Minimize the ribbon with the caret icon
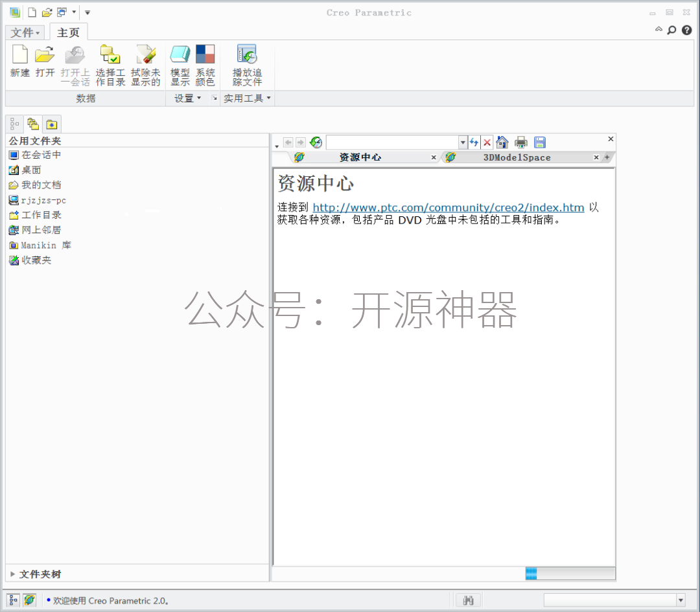This screenshot has width=700, height=612. [x=659, y=29]
